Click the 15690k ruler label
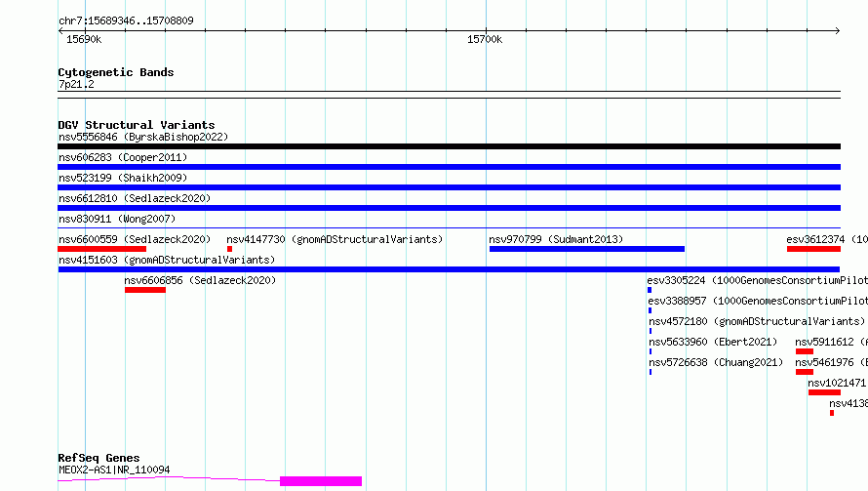868x491 pixels. click(84, 39)
